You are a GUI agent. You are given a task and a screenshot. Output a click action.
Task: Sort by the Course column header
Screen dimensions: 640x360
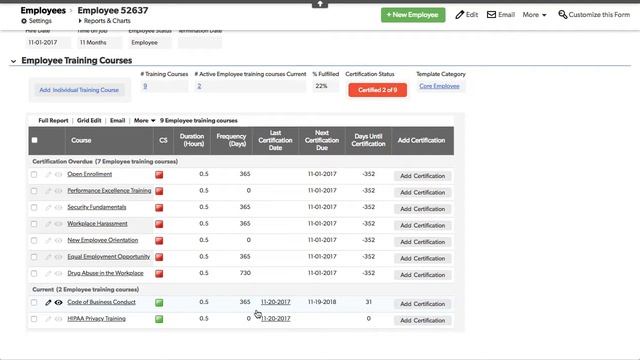81,140
